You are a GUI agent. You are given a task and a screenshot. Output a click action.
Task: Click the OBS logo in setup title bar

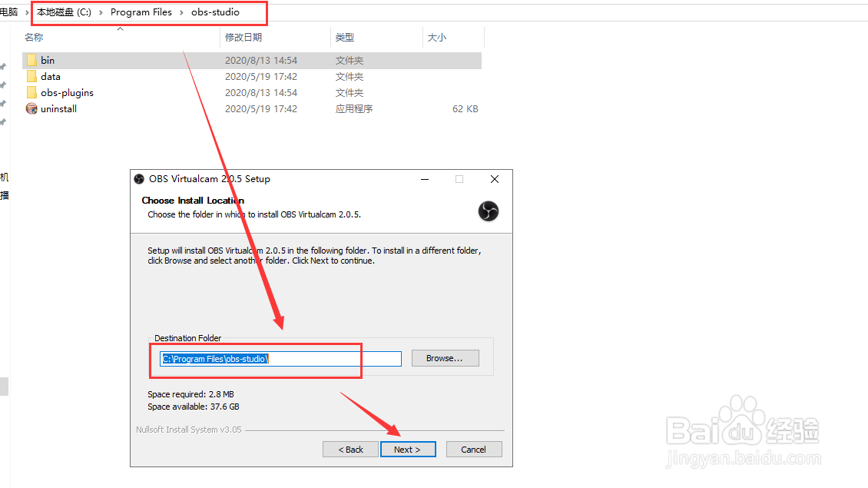(x=139, y=179)
